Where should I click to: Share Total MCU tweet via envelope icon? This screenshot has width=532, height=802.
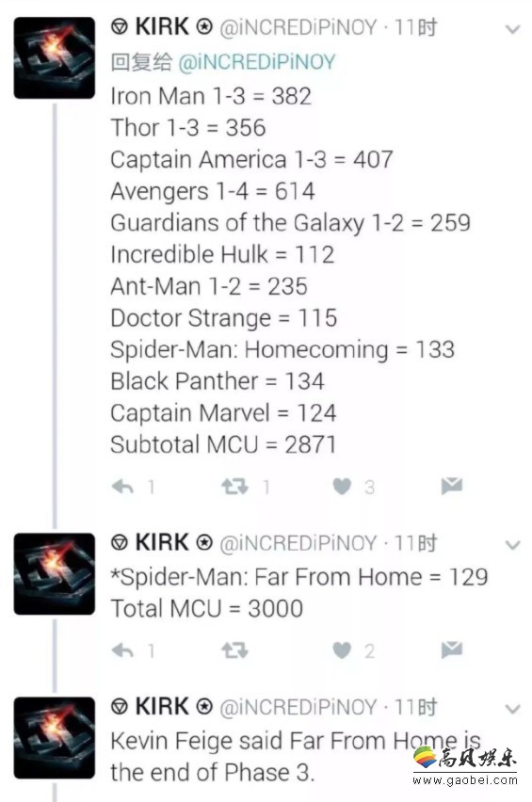(x=452, y=650)
